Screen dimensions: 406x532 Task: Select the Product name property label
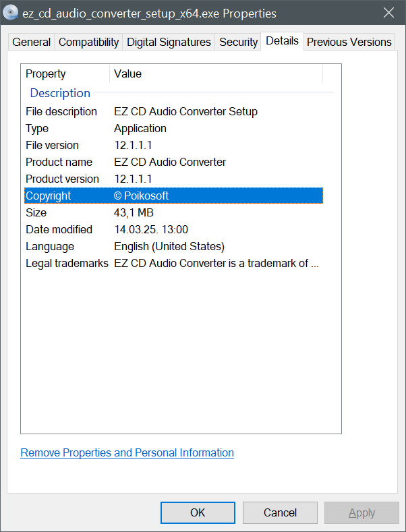59,162
